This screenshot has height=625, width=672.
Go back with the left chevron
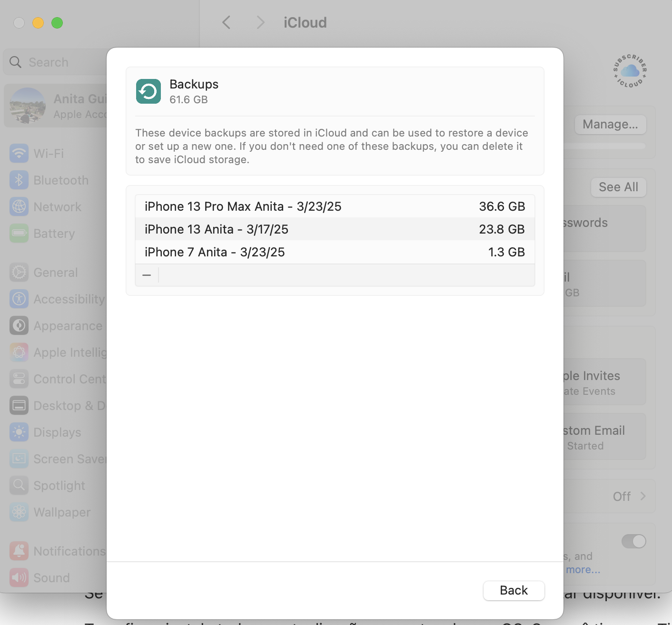click(227, 22)
